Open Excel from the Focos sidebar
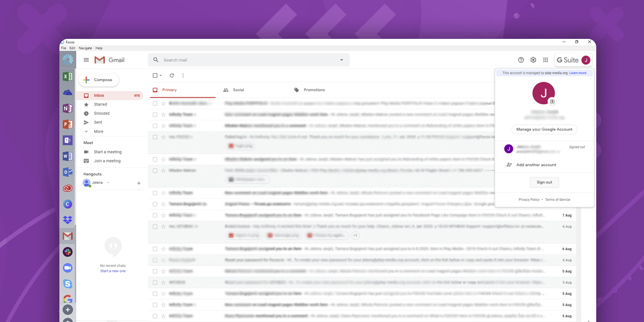This screenshot has height=322, width=644. [x=68, y=77]
